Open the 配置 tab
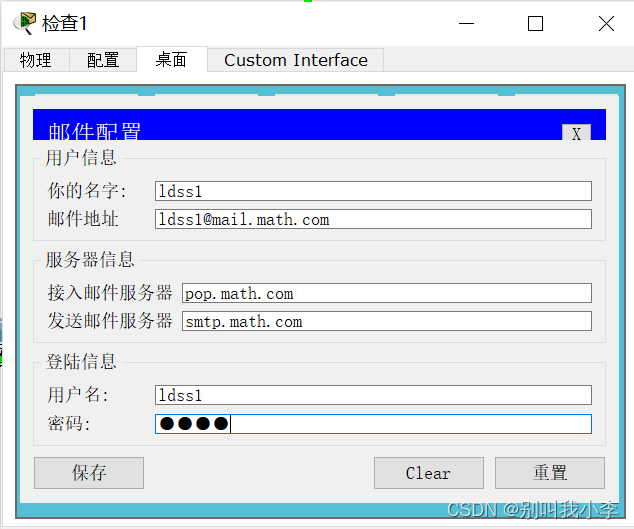The height and width of the screenshot is (529, 634). tap(103, 60)
